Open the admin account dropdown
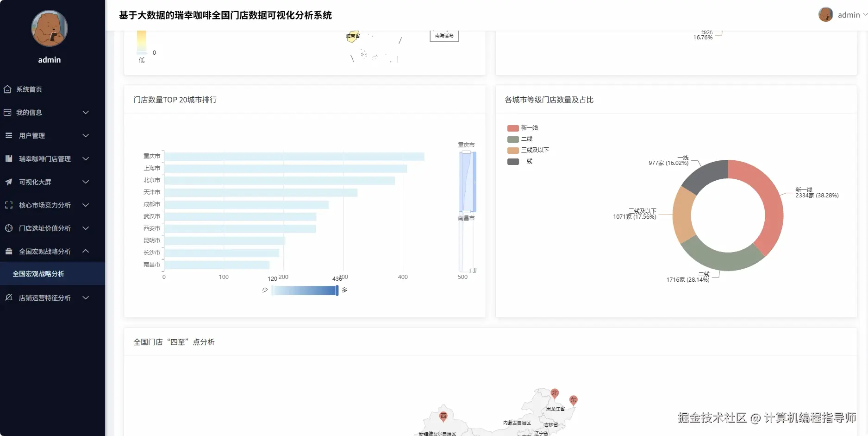The height and width of the screenshot is (436, 868). (x=864, y=14)
